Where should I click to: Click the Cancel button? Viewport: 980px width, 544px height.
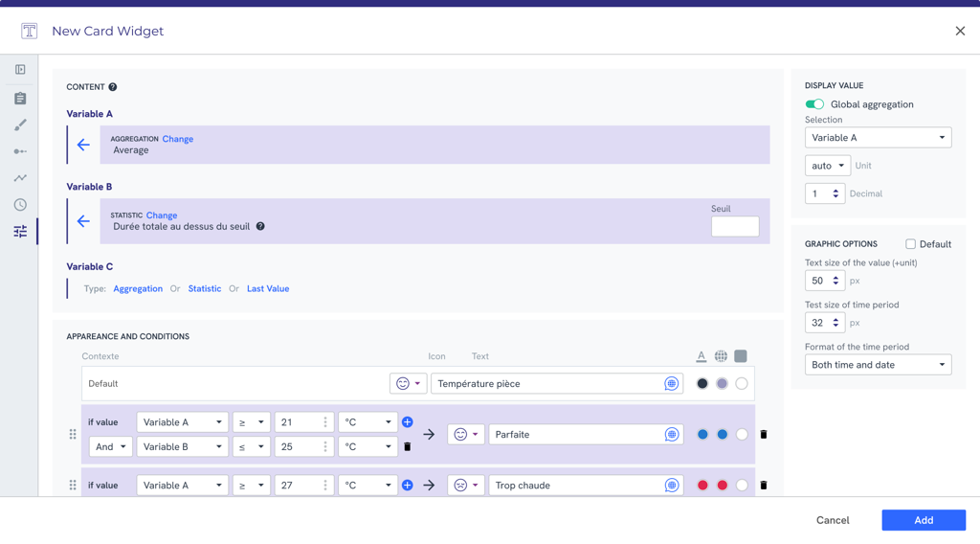point(833,520)
